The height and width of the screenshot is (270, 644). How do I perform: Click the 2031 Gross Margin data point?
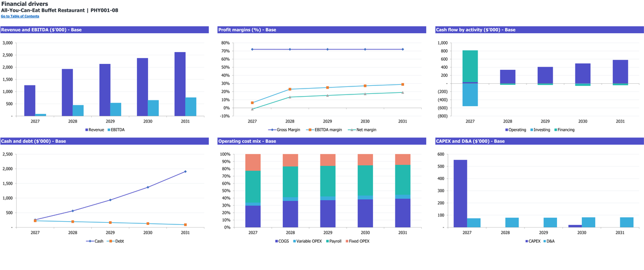[402, 49]
